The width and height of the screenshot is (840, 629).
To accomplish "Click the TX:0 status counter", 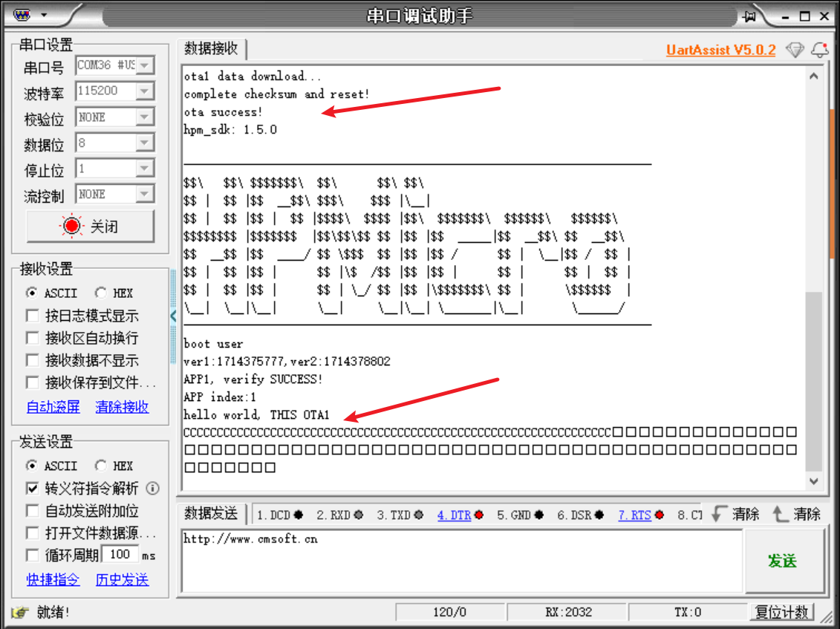I will pyautogui.click(x=688, y=612).
